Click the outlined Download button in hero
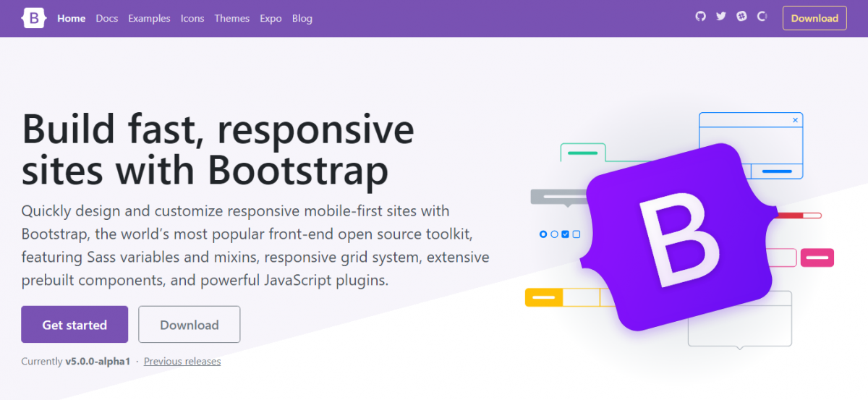Screen dimensions: 868x400 click(x=190, y=325)
